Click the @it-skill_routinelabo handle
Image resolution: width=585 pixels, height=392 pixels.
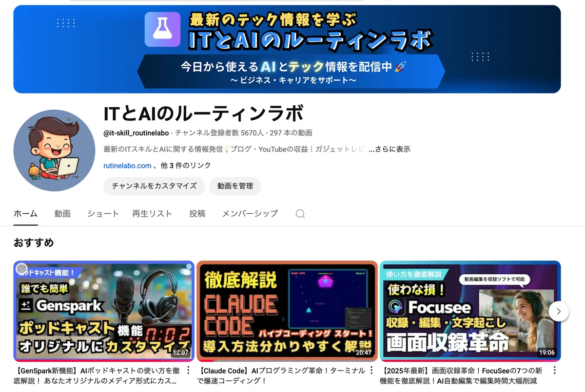pyautogui.click(x=136, y=133)
